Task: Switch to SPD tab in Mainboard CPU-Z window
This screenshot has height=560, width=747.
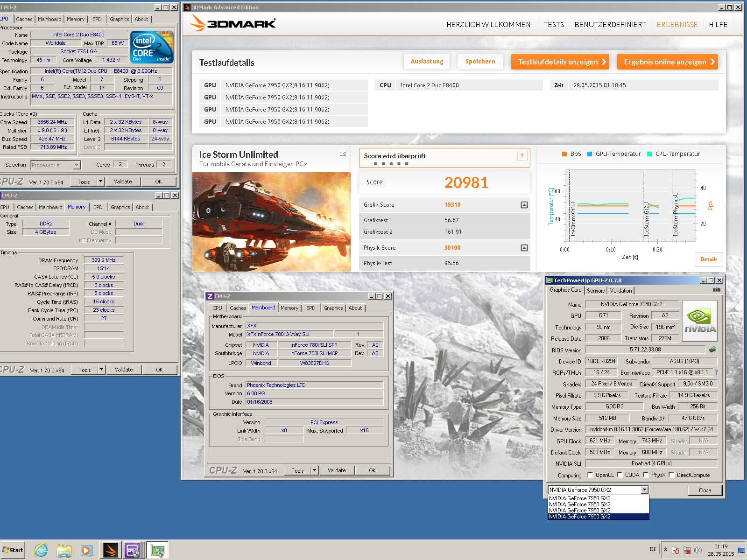Action: click(x=311, y=308)
